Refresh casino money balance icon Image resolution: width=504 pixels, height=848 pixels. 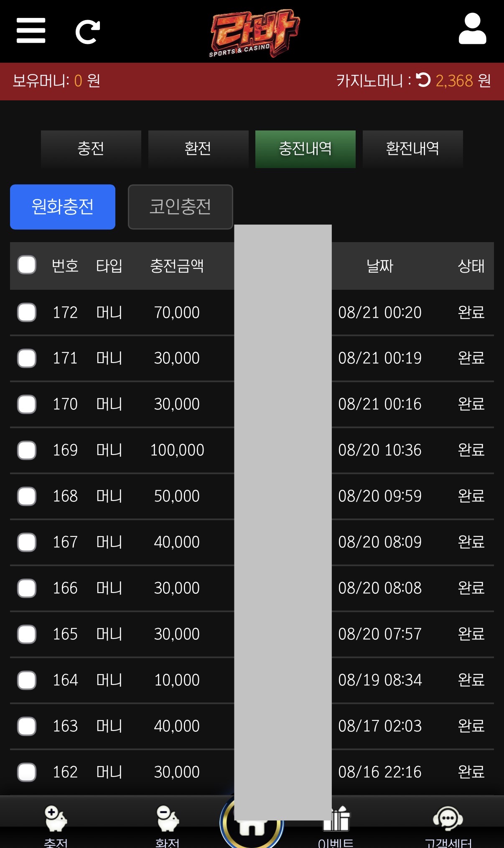(423, 79)
